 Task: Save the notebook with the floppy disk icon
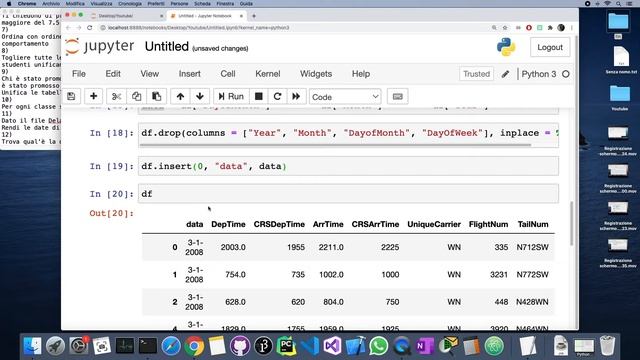pyautogui.click(x=71, y=97)
